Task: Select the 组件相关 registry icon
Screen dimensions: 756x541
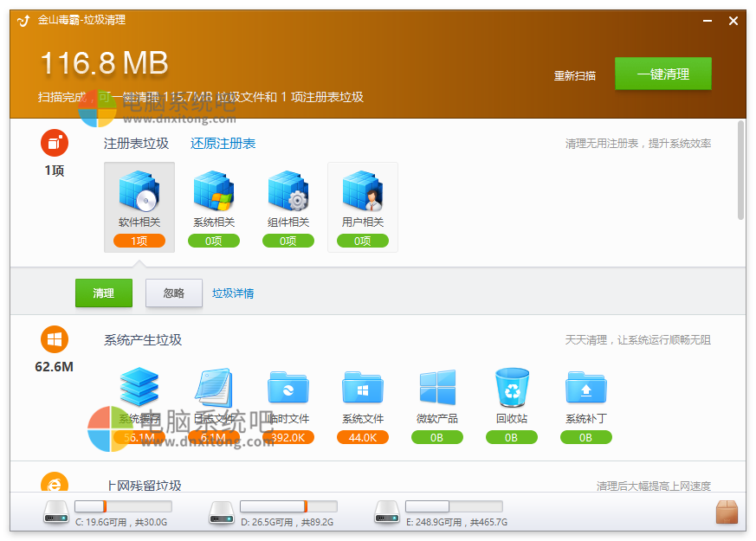Action: (x=288, y=190)
